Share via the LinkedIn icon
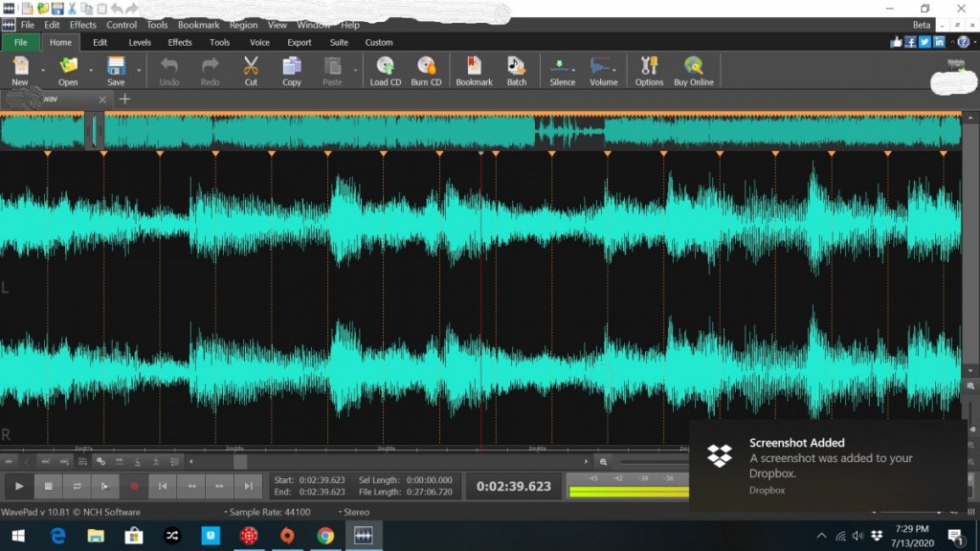Viewport: 980px width, 551px height. (939, 42)
